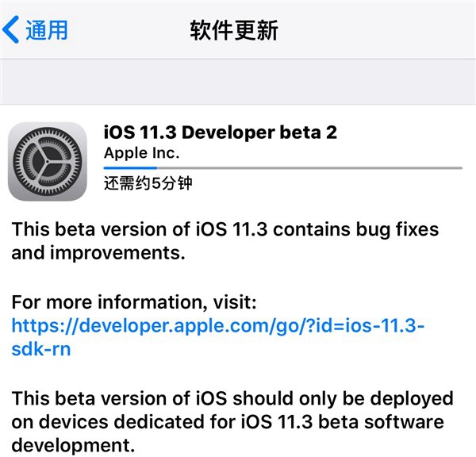
Task: Click the gray unfilled part of the progress bar
Action: click(309, 168)
